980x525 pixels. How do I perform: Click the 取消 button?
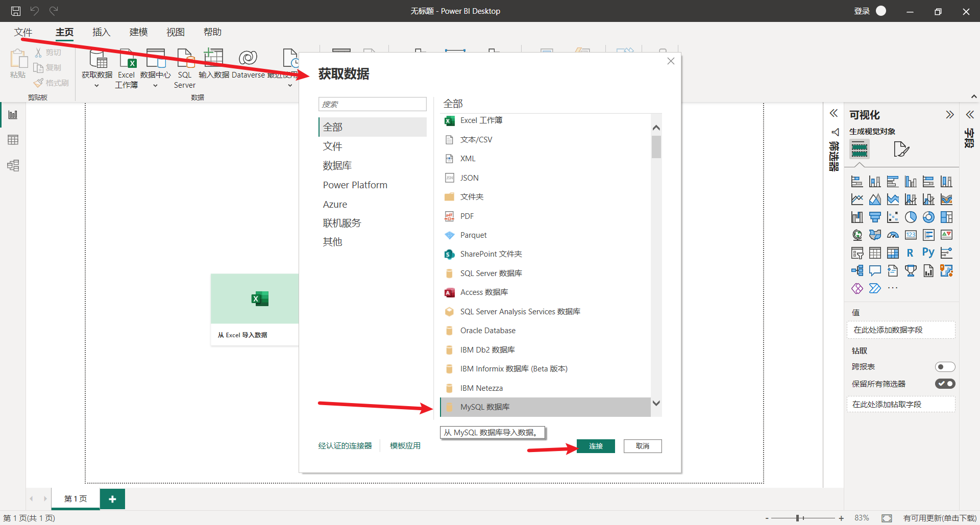click(643, 446)
